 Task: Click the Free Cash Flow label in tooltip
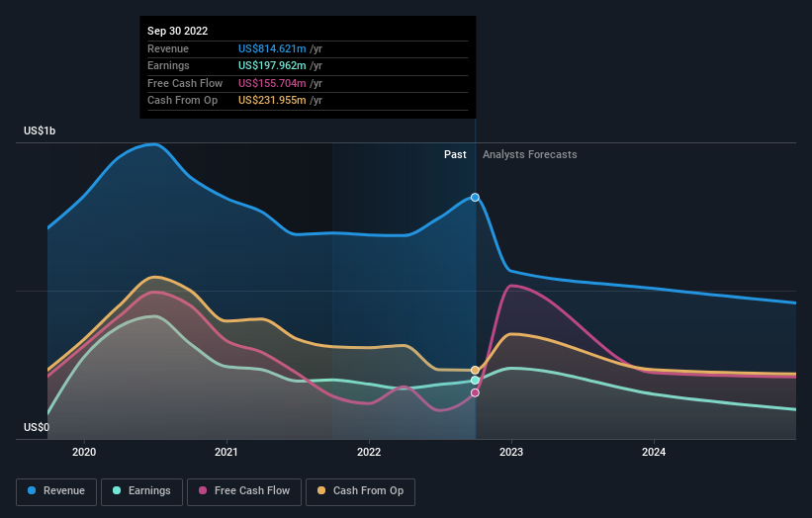[x=185, y=83]
